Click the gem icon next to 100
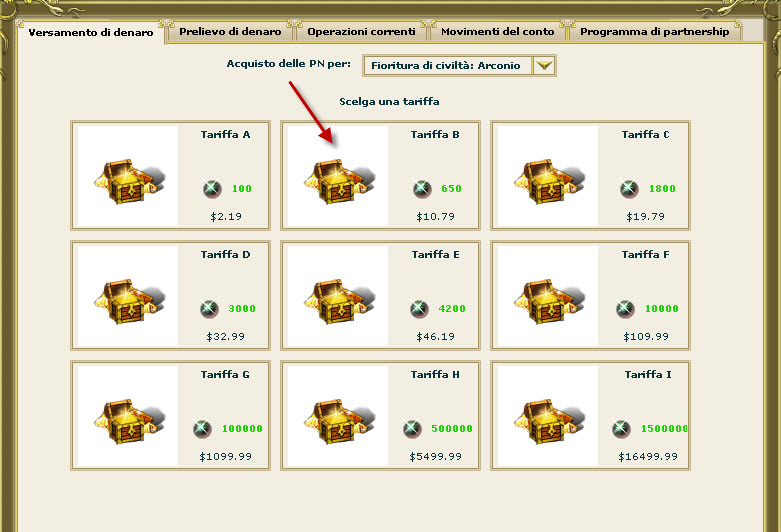 coord(212,189)
